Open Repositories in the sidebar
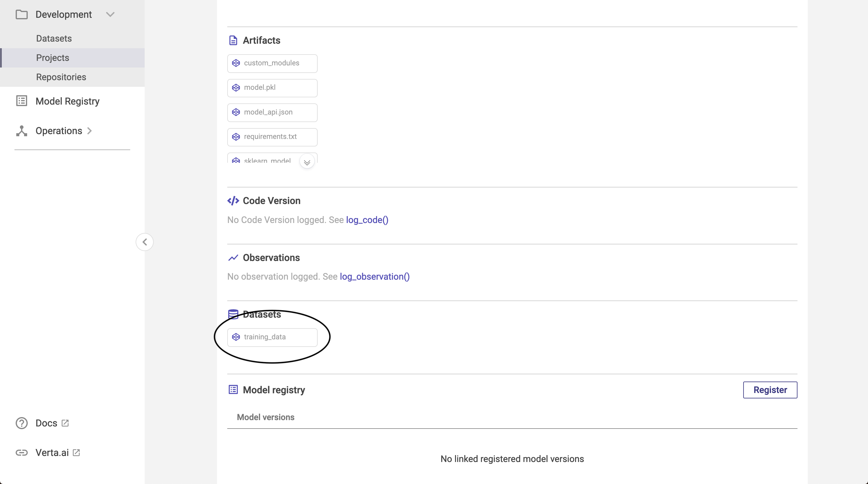This screenshot has height=484, width=868. (61, 77)
